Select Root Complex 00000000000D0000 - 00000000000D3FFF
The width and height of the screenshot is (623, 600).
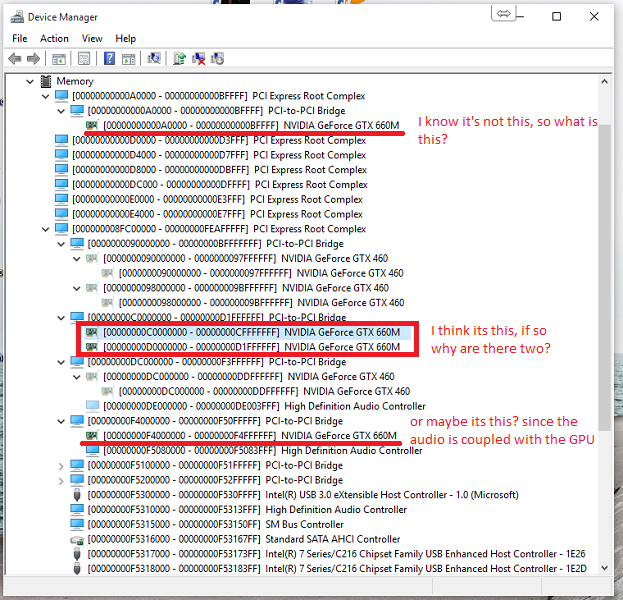pos(219,140)
